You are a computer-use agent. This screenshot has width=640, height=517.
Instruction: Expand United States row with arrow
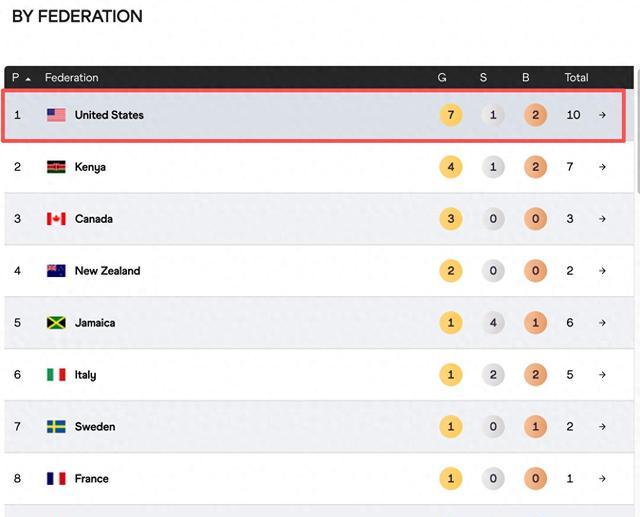point(603,115)
